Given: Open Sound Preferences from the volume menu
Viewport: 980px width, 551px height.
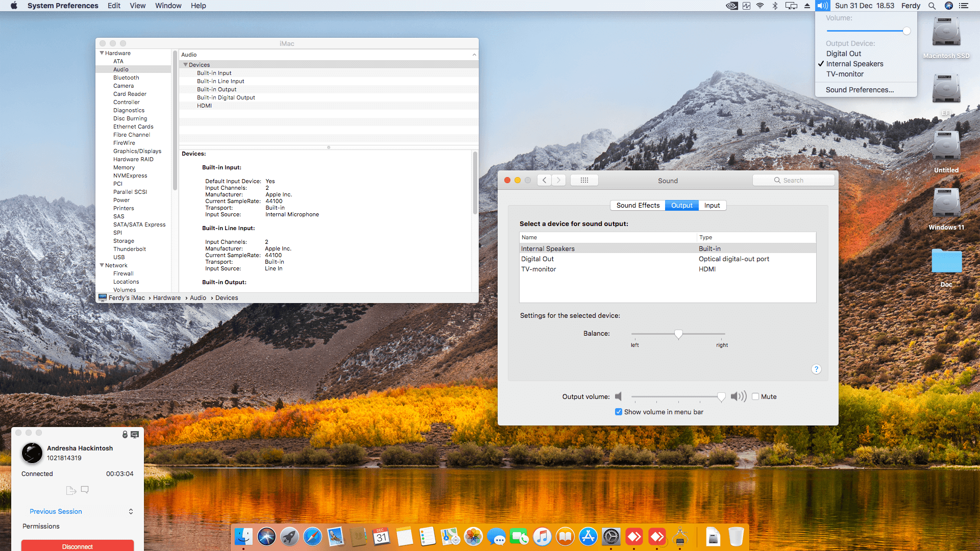Looking at the screenshot, I should click(860, 90).
